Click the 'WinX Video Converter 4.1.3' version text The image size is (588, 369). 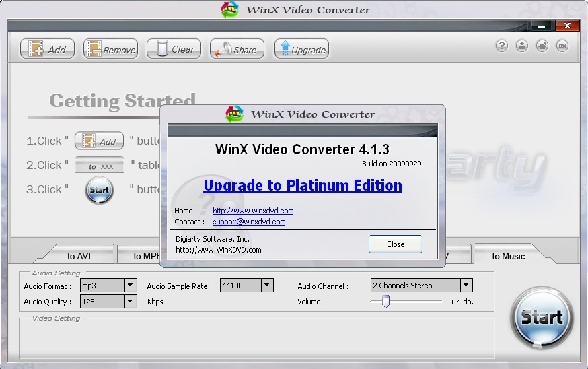pyautogui.click(x=302, y=149)
